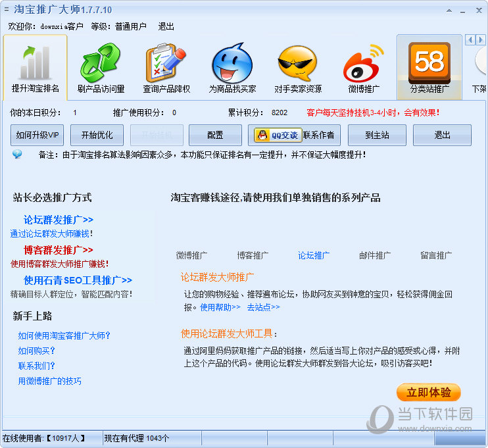Open the 微博推广 Weibo icon
The width and height of the screenshot is (488, 448).
(363, 63)
